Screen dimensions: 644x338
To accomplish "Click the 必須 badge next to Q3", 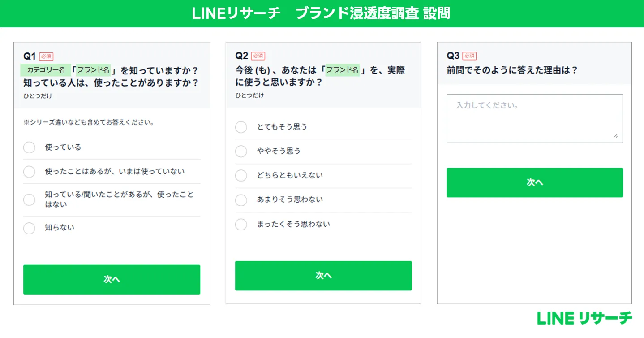I will [x=469, y=56].
